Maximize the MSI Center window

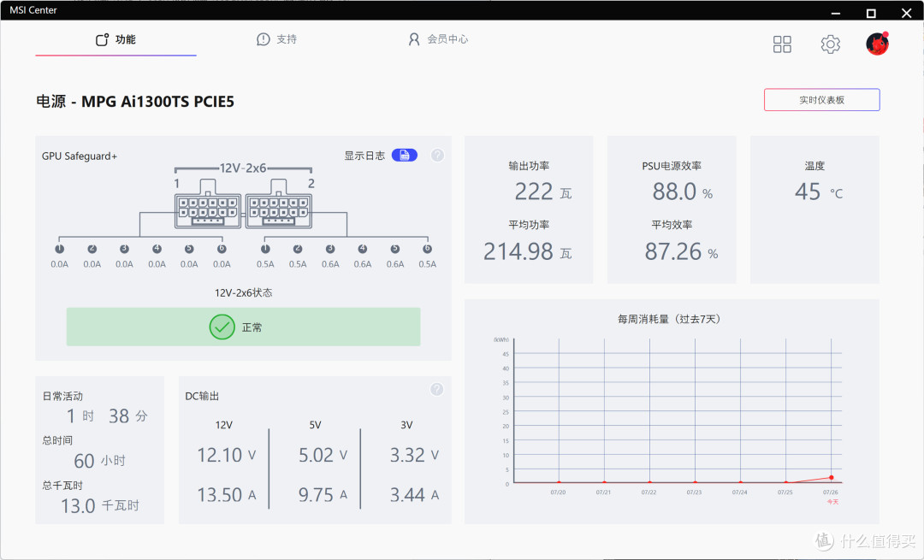click(x=871, y=13)
